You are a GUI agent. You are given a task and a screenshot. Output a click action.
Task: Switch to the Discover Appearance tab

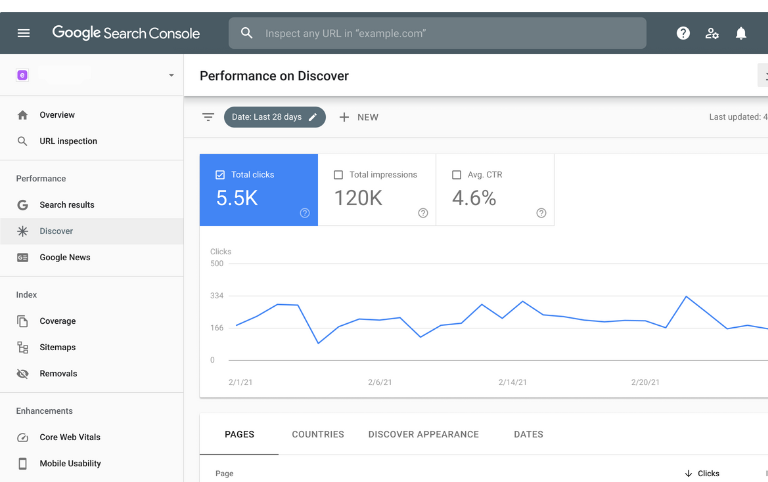(x=423, y=435)
